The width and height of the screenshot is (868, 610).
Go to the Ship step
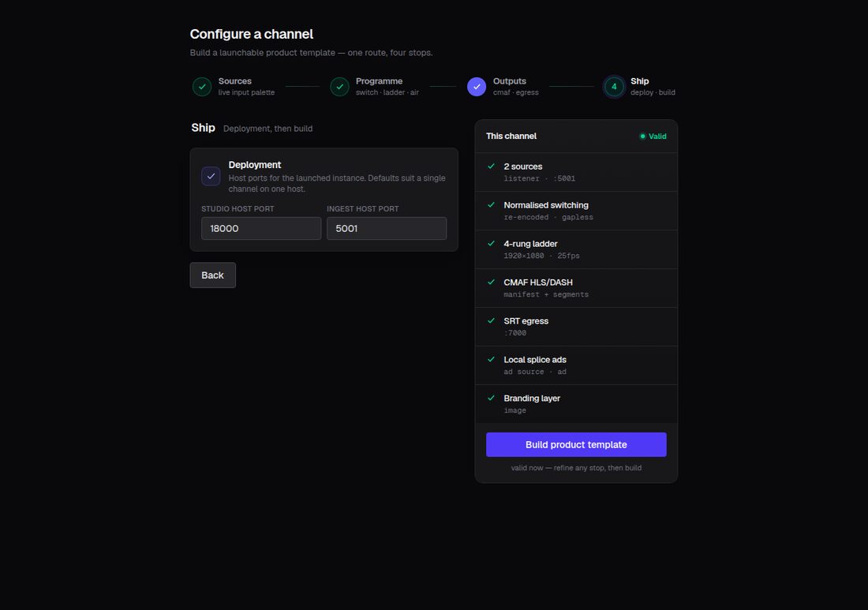point(640,87)
